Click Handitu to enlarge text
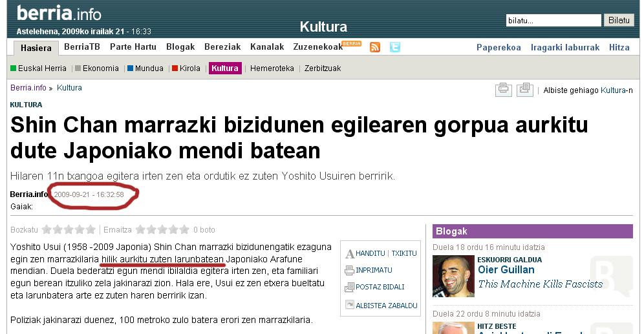Screen dimensions: 644x334 coord(370,254)
